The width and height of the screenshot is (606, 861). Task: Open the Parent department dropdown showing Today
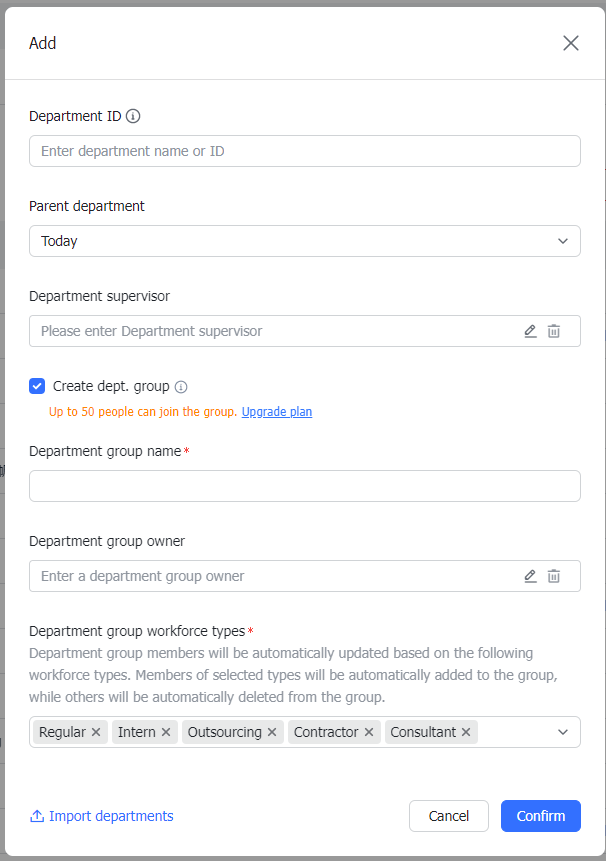tap(305, 241)
